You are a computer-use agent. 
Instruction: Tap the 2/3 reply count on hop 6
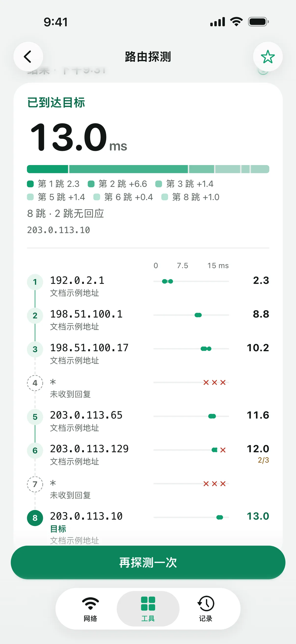(264, 460)
